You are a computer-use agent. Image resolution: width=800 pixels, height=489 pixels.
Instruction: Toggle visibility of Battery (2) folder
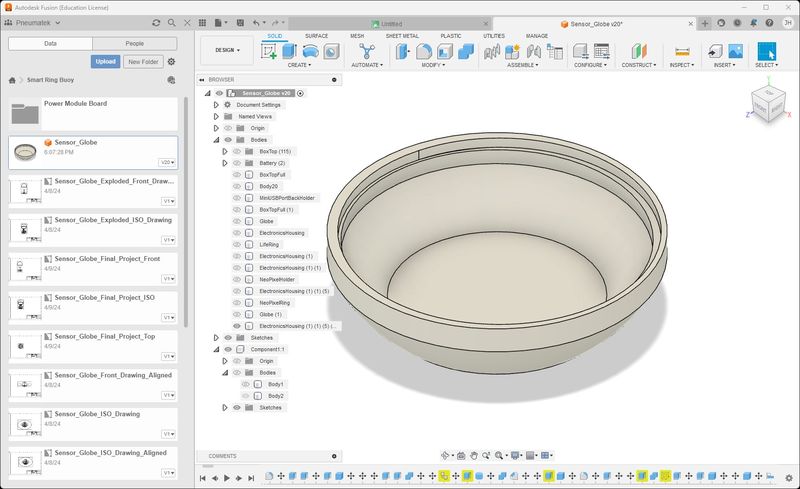(237, 163)
